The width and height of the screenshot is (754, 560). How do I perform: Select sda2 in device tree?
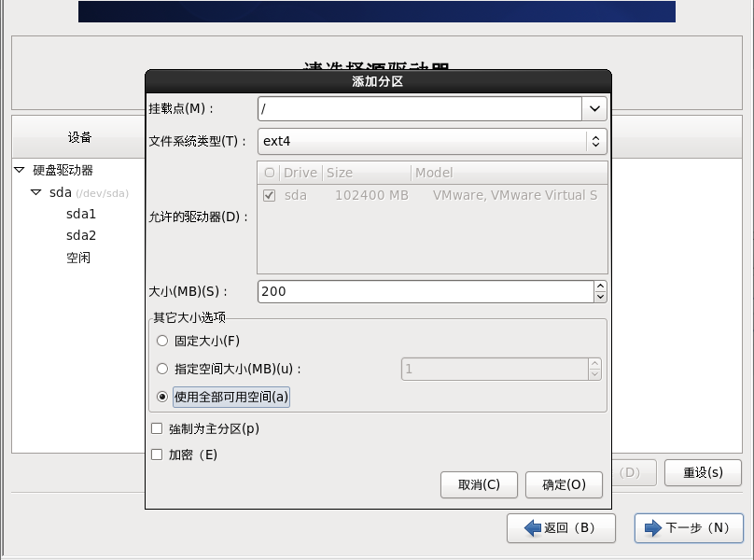[x=81, y=235]
